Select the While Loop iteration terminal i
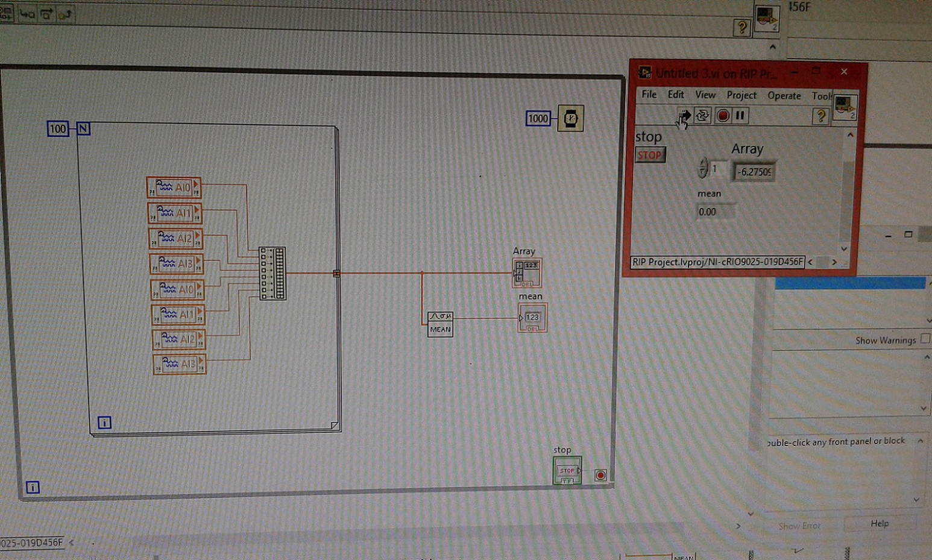This screenshot has height=560, width=932. click(x=33, y=487)
